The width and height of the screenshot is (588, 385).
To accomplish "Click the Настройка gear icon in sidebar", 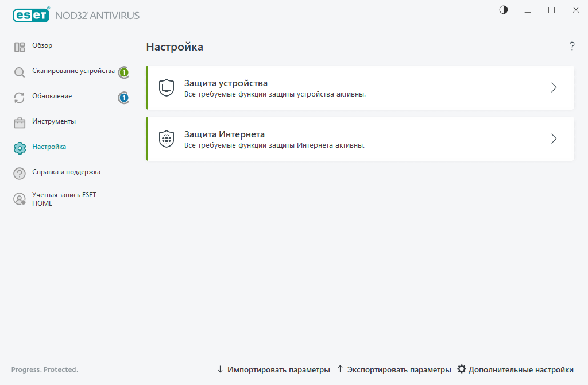I will click(20, 148).
